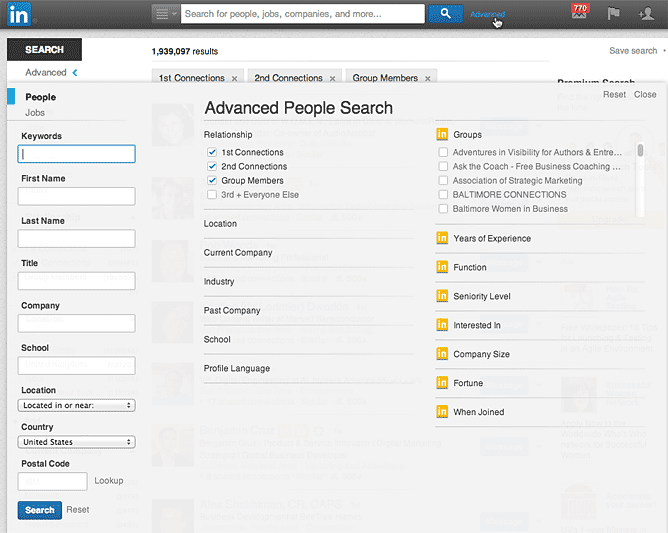Click the top search box

click(x=302, y=14)
